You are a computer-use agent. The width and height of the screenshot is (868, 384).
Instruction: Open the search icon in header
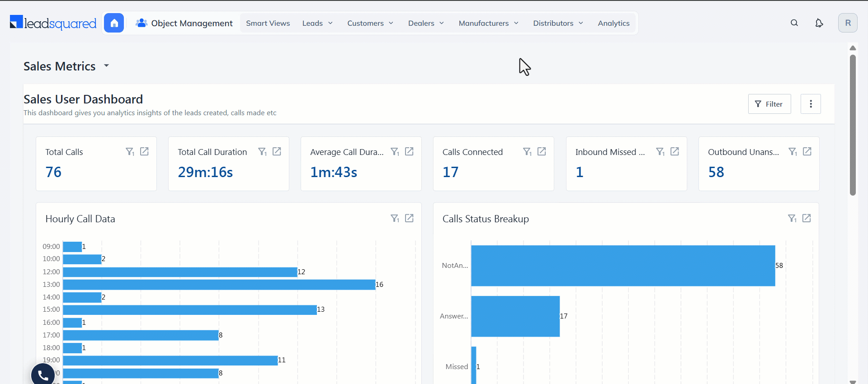(794, 23)
